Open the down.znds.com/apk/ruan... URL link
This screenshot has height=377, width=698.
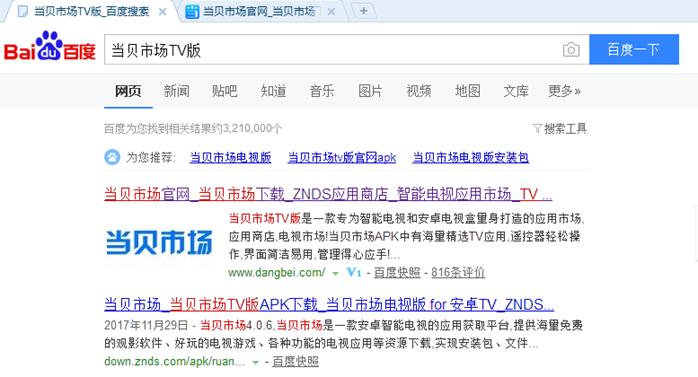pos(174,361)
